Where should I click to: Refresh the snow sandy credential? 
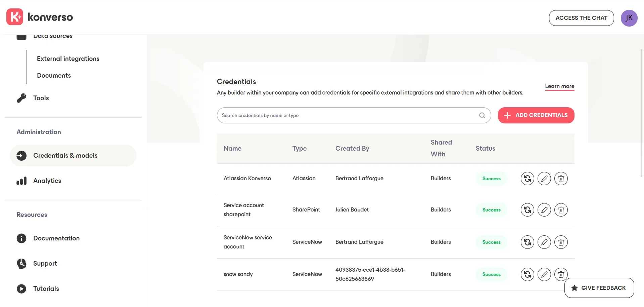click(x=527, y=274)
